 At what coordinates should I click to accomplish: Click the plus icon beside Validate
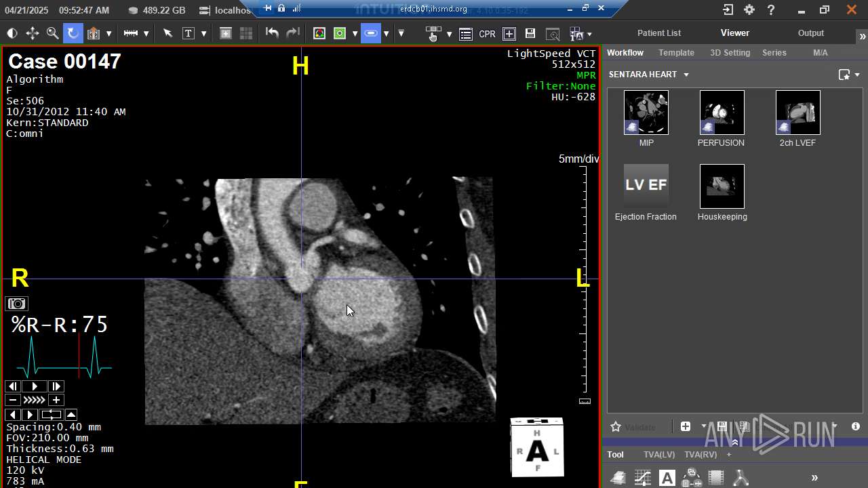(x=686, y=426)
